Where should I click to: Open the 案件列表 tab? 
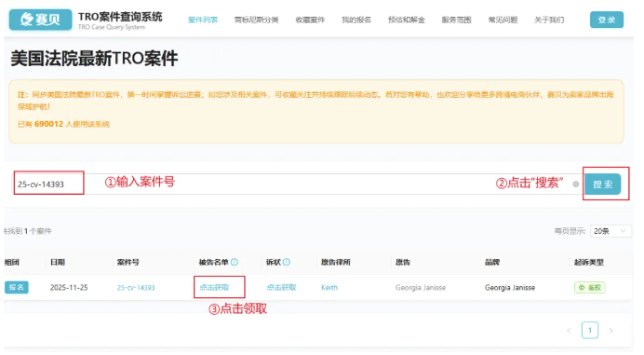(203, 20)
